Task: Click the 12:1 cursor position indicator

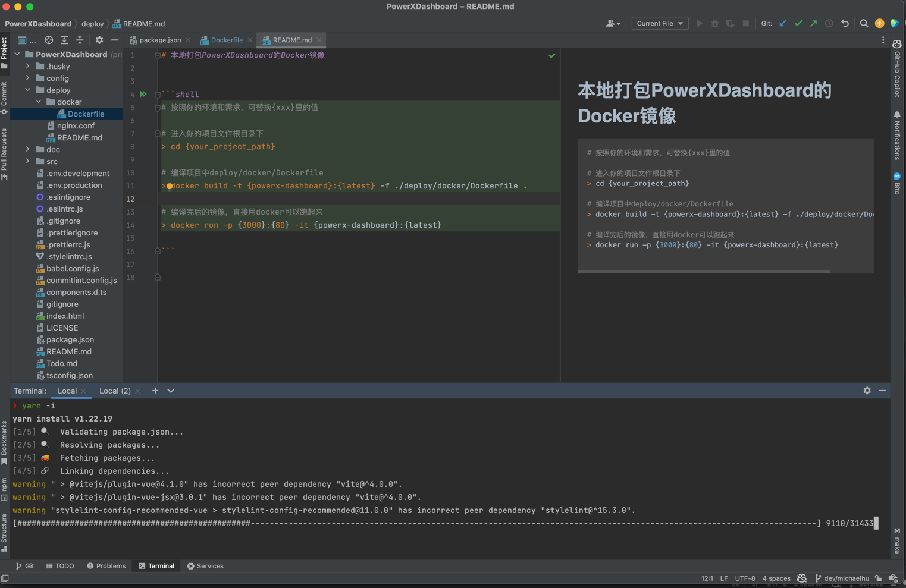Action: tap(707, 578)
